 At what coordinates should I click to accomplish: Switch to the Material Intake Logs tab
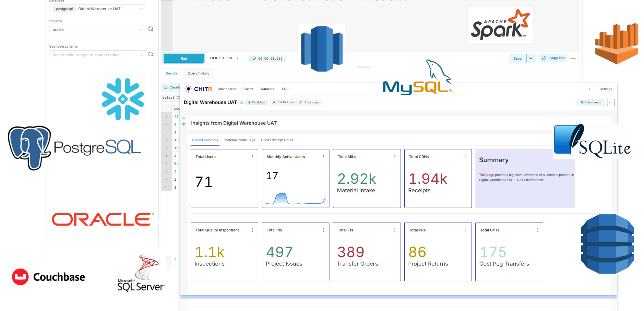(x=239, y=140)
